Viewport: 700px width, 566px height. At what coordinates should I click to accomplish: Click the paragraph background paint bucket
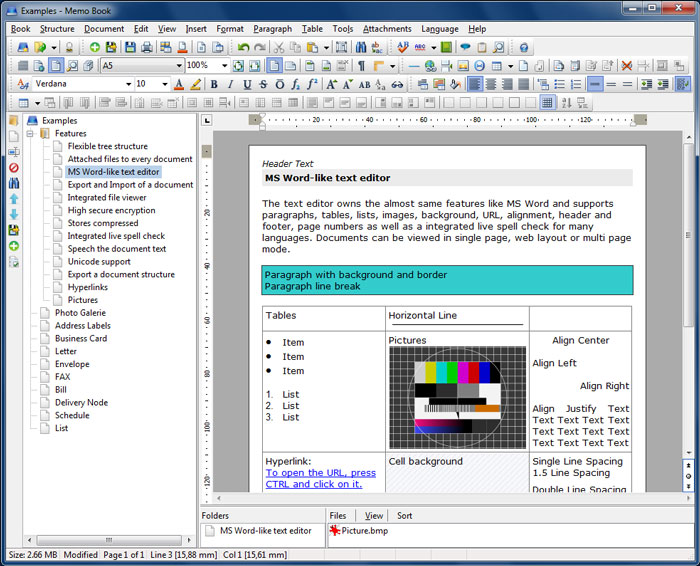(455, 84)
